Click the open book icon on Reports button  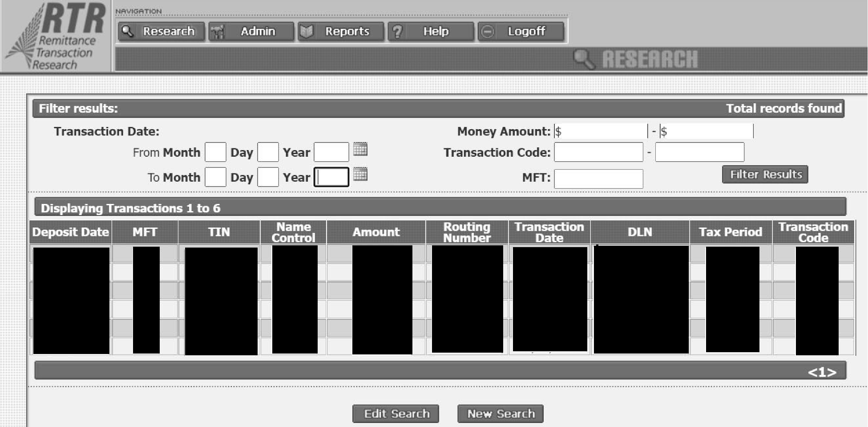[x=307, y=31]
